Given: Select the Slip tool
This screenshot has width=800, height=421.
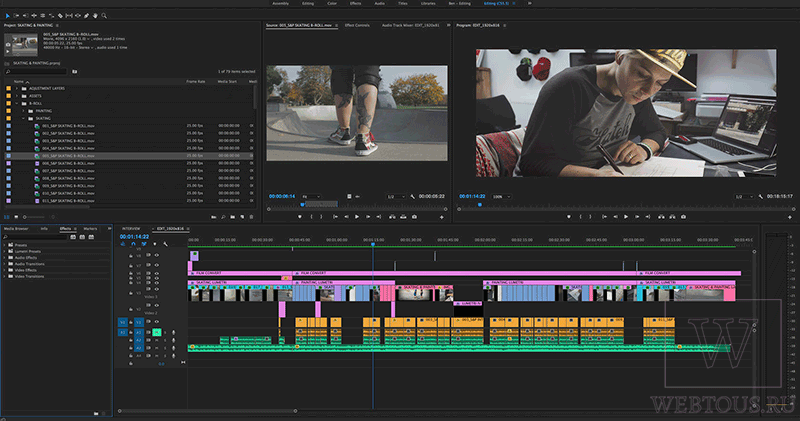Looking at the screenshot, I should click(x=69, y=16).
